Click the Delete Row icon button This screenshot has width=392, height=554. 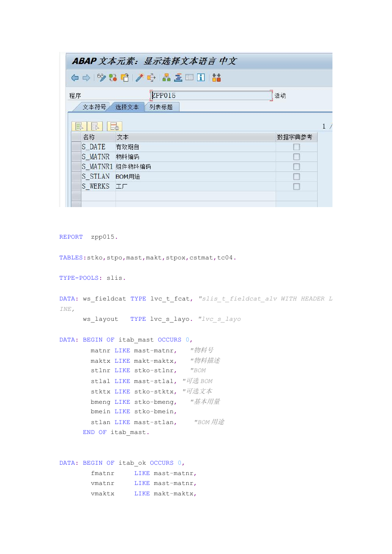pyautogui.click(x=115, y=126)
